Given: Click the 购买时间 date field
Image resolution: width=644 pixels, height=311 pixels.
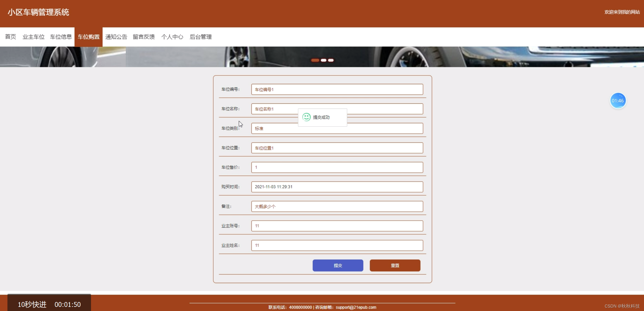Looking at the screenshot, I should click(x=337, y=187).
